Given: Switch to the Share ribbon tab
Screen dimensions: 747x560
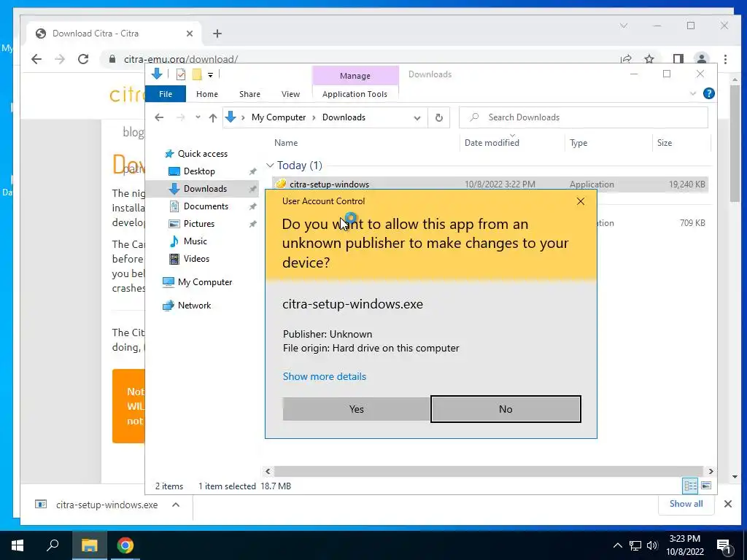Looking at the screenshot, I should (x=249, y=94).
